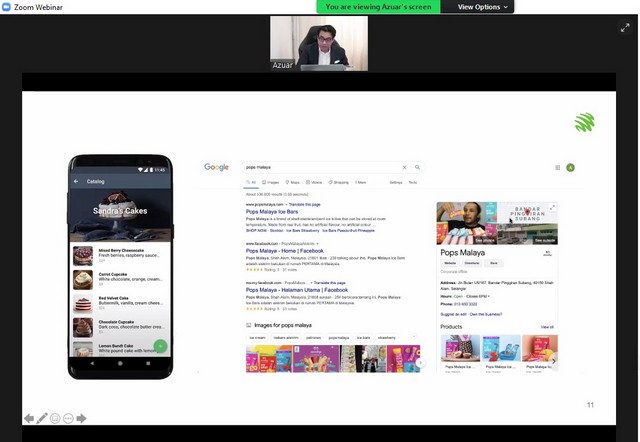Open the Google apps grid icon
Screen dimensions: 640x442
[x=558, y=168]
